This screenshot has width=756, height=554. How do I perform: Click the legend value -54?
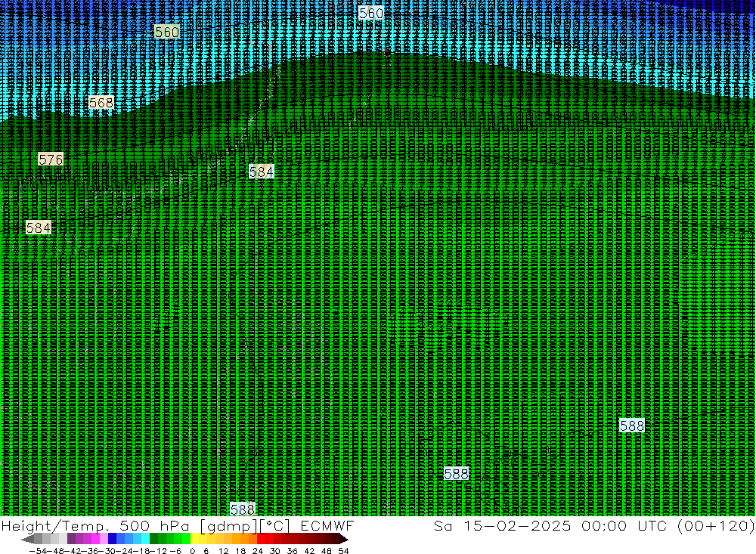pyautogui.click(x=38, y=551)
